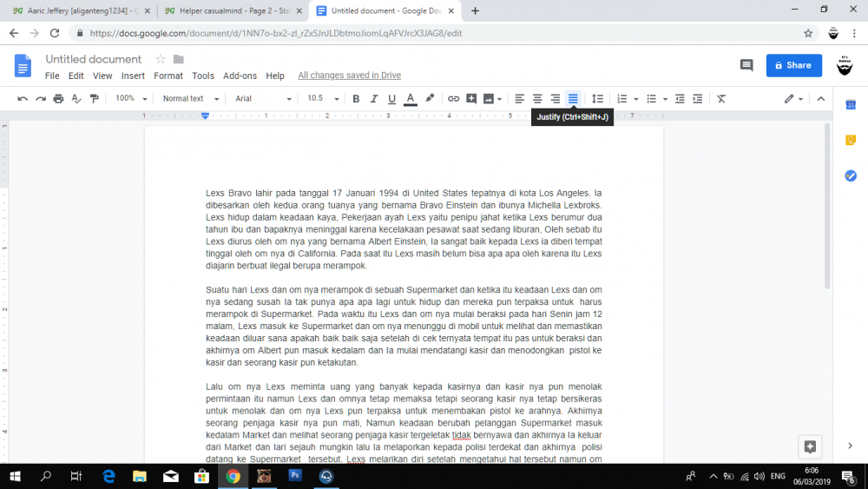The image size is (868, 489).
Task: Select the Paint format tool
Action: click(94, 98)
